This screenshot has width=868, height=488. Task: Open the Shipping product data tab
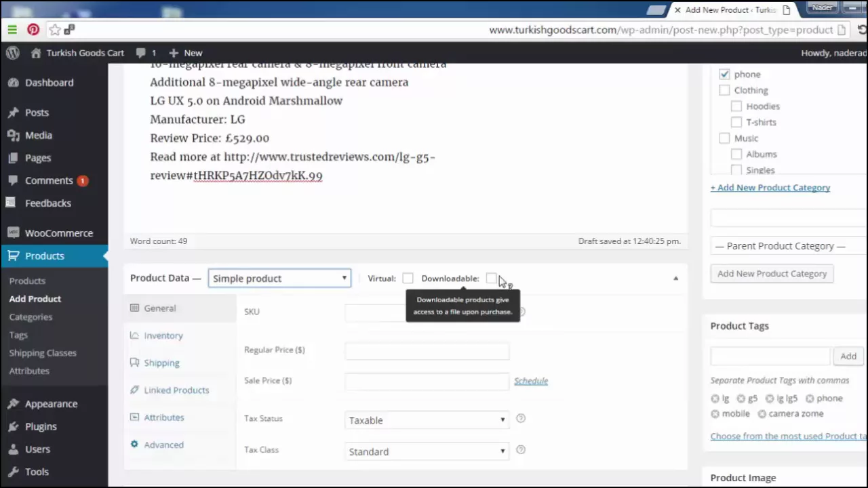pyautogui.click(x=180, y=363)
